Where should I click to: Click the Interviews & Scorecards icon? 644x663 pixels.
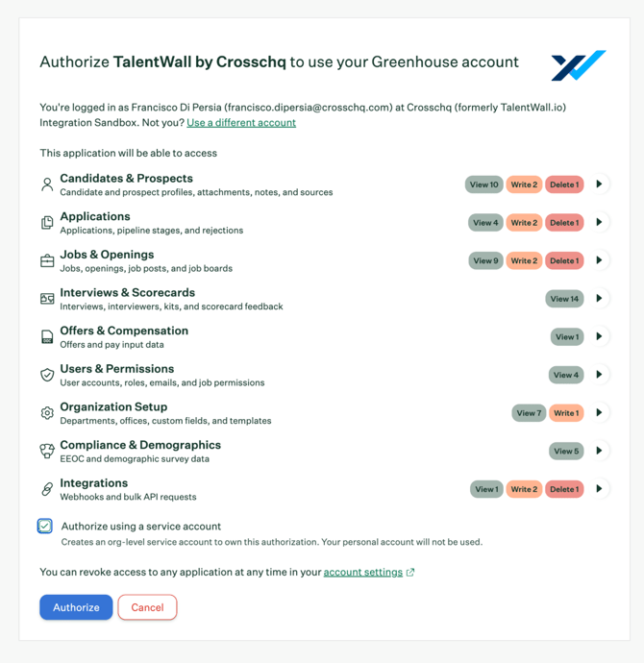[x=47, y=299]
